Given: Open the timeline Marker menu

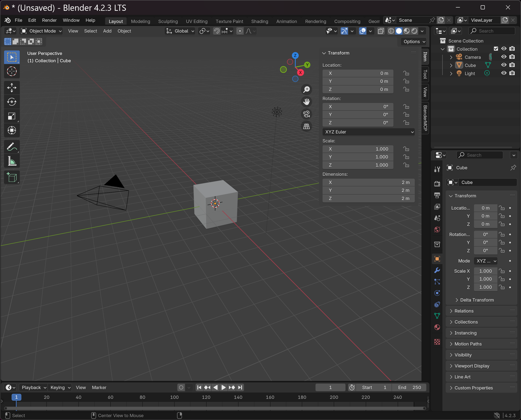Looking at the screenshot, I should (x=99, y=387).
